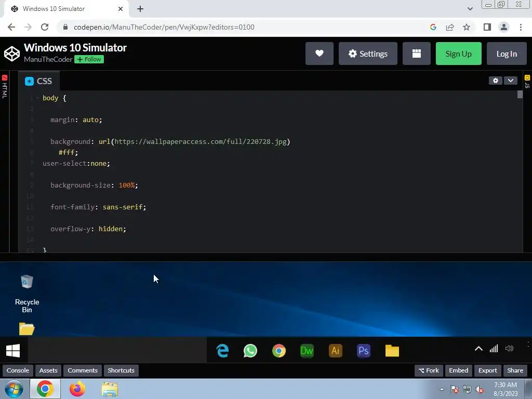Open File Explorer from simulator taskbar

[392, 351]
